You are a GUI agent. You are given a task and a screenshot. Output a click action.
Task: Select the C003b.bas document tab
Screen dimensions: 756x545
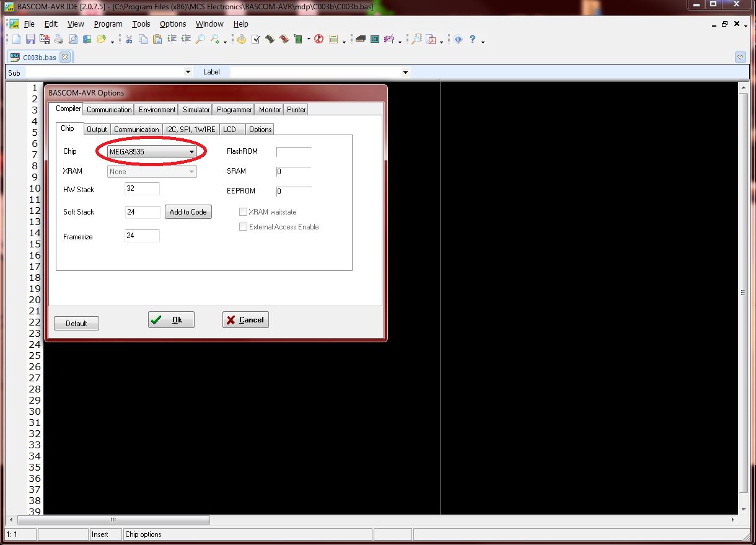pos(40,57)
